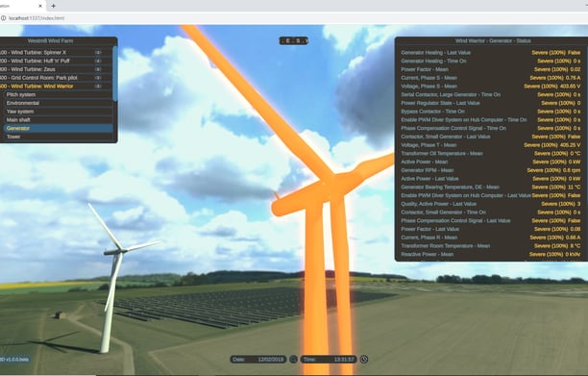Click Power Factor - Last Value row
Viewport: 588px width, 376px height.
[x=491, y=229]
